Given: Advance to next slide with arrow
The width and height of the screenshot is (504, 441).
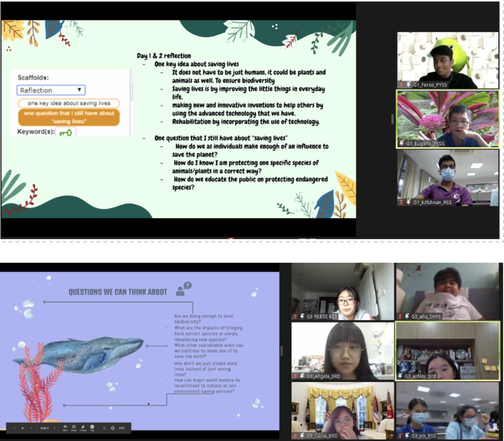Looking at the screenshot, I should pos(31,428).
